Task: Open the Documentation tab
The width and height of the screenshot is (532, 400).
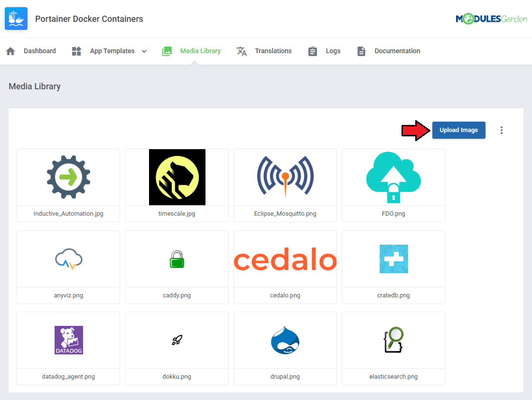Action: [x=397, y=51]
